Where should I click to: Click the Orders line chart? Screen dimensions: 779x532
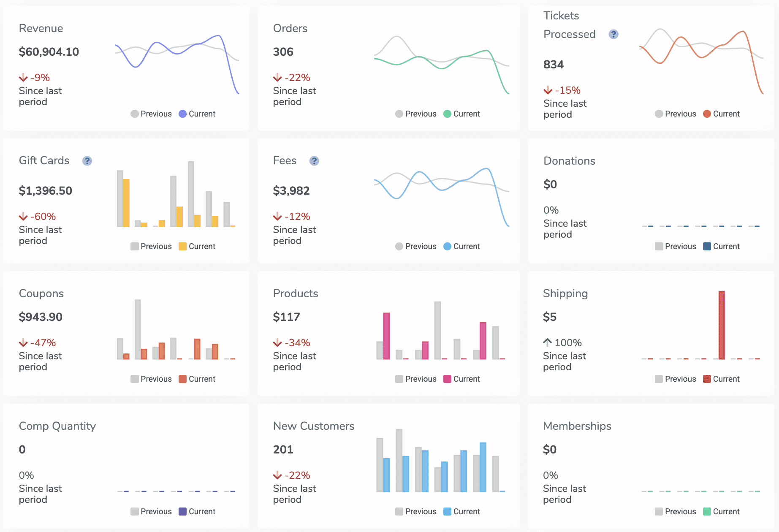click(x=442, y=65)
